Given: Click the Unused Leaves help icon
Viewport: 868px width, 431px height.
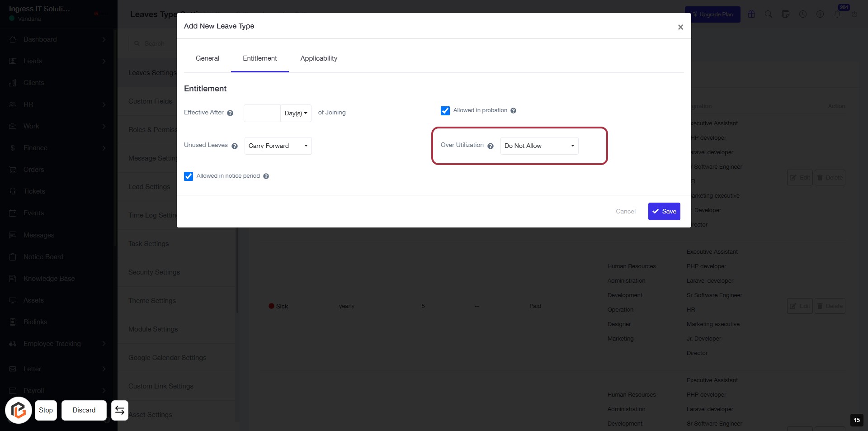Looking at the screenshot, I should coord(235,146).
